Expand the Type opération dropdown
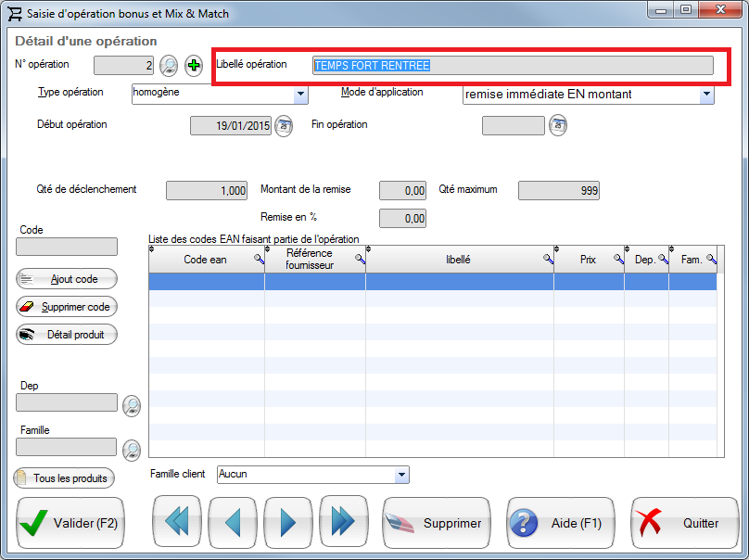 point(300,94)
